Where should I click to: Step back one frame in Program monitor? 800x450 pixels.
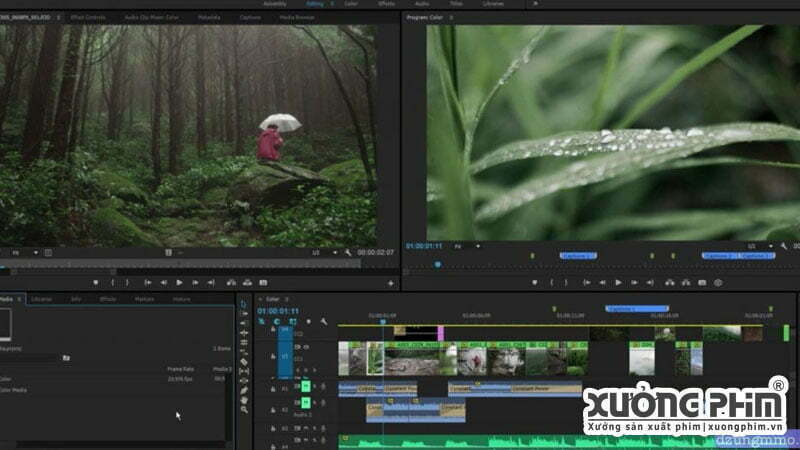603,283
